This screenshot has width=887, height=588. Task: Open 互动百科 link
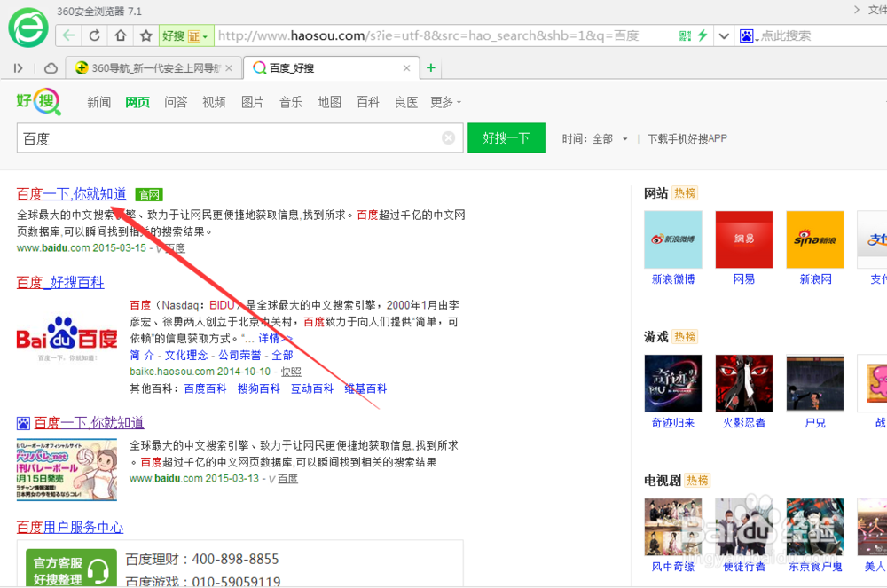pos(311,389)
